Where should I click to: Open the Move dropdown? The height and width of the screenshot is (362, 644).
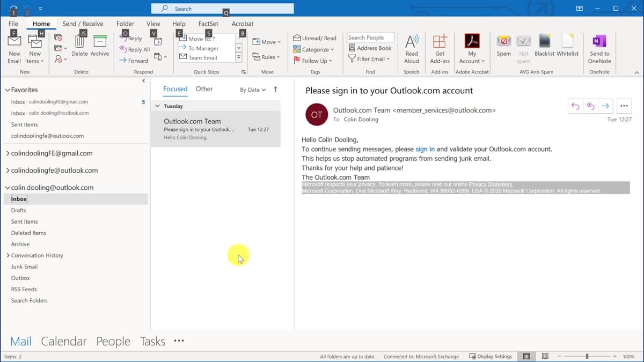(x=267, y=42)
